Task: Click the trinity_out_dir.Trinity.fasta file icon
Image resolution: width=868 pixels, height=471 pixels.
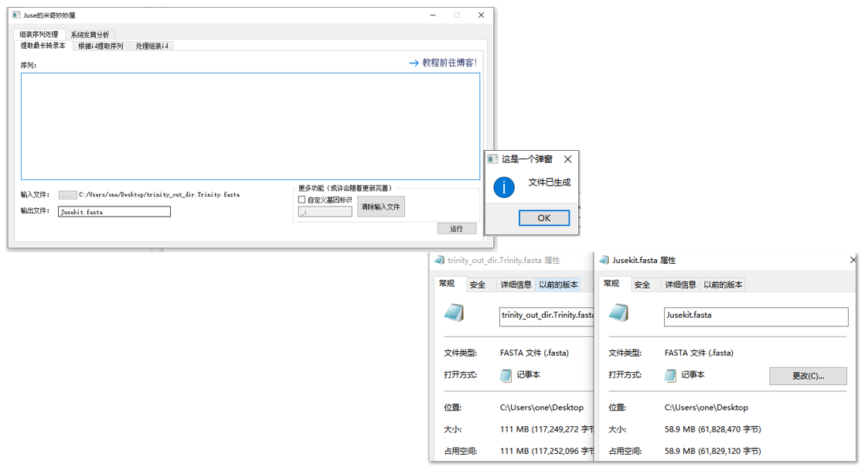Action: (454, 313)
